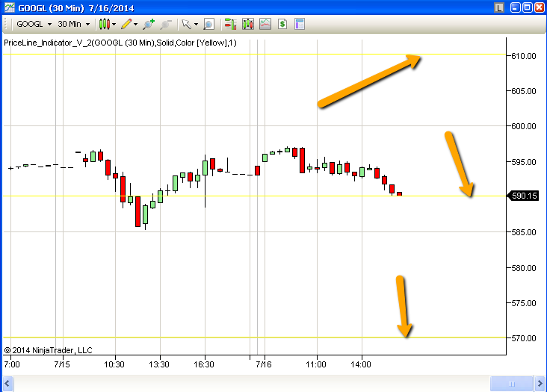Expand the chart style dropdown arrow

[x=114, y=25]
